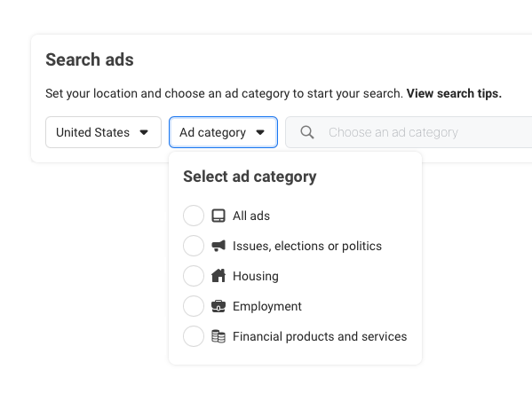Select Financial products and services radio button

(x=194, y=336)
